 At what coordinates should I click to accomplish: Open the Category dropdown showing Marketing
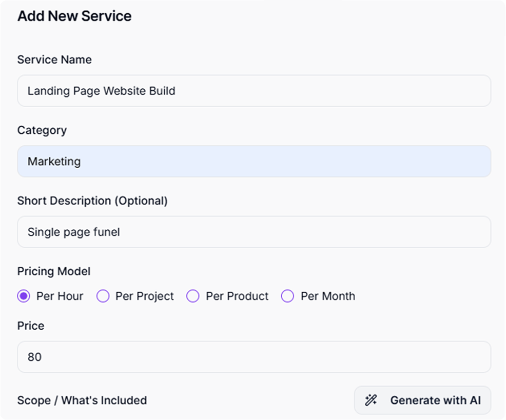(x=254, y=162)
